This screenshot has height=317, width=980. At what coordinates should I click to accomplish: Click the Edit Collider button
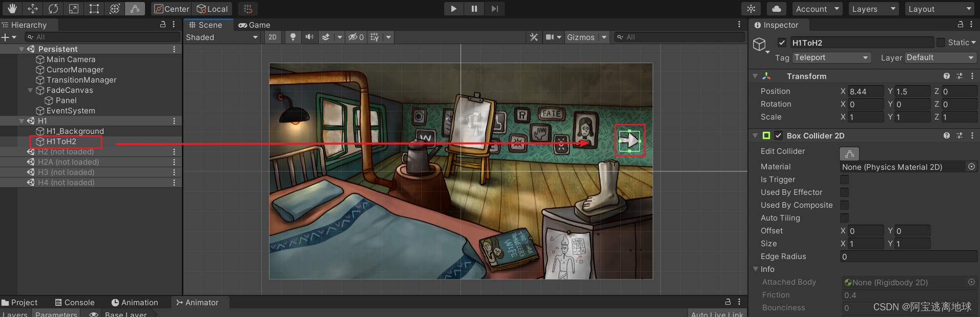849,153
